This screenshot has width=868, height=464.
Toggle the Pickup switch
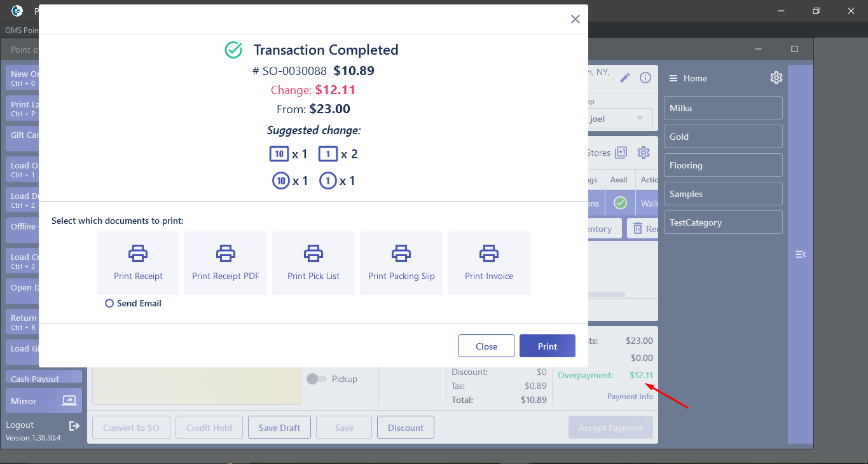click(x=317, y=379)
